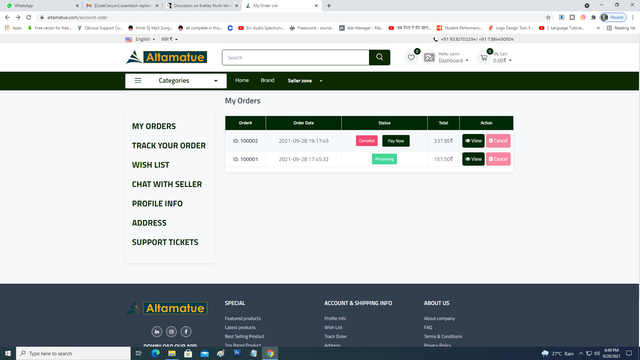Screen dimensions: 640x360
Task: Open About company footer link
Action: (x=439, y=318)
